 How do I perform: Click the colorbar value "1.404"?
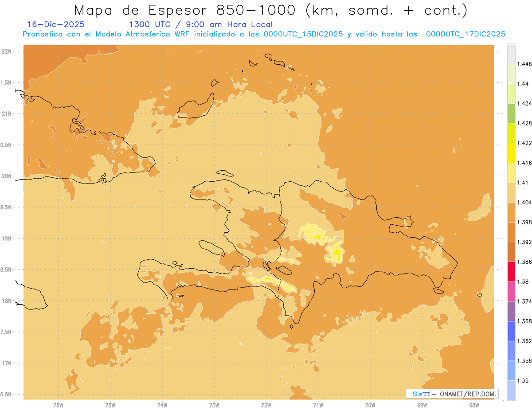524,202
